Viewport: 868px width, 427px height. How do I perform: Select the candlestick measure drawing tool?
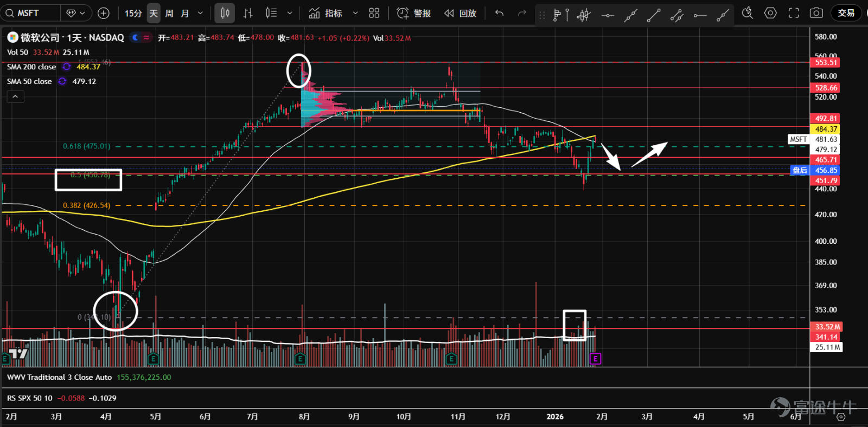584,15
